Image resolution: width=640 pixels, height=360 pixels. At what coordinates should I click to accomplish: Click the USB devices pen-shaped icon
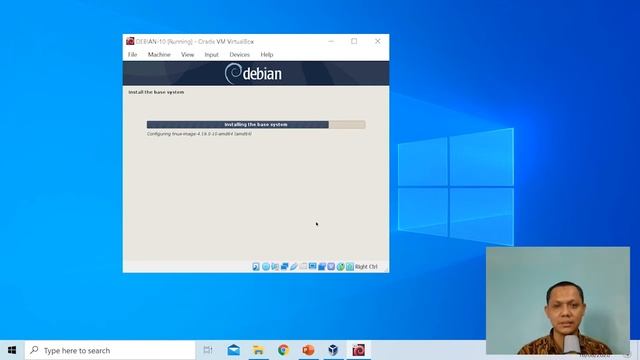(294, 267)
